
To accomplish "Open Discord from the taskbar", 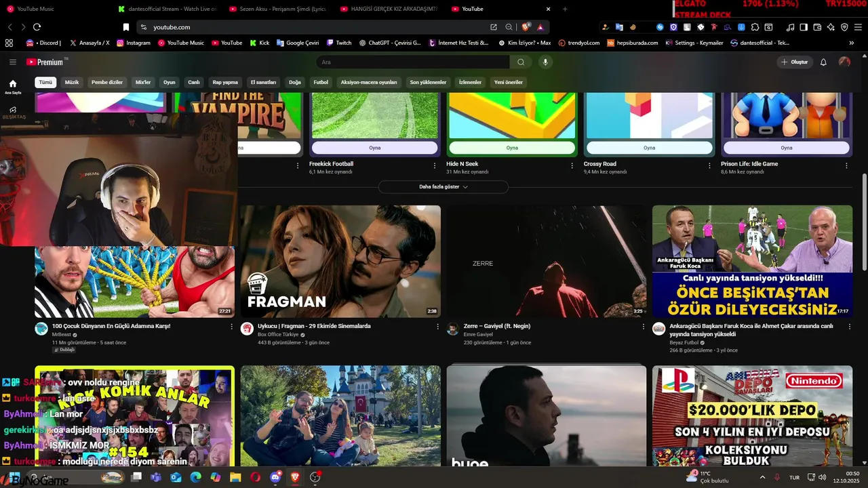I will [275, 477].
